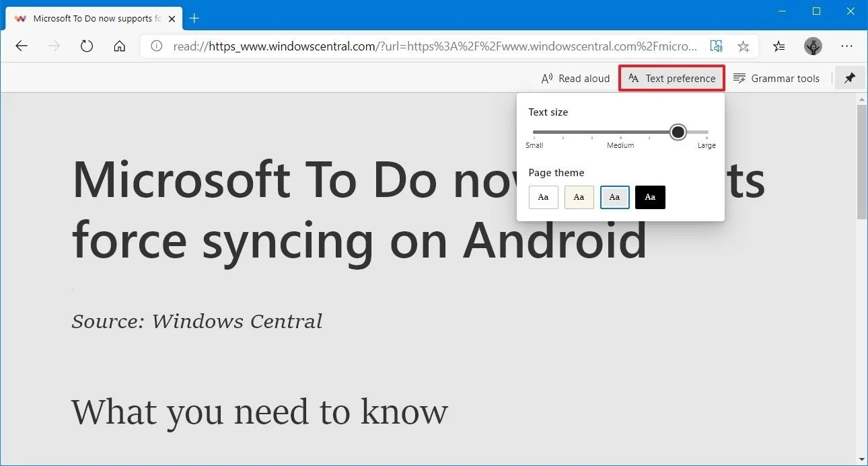Image resolution: width=868 pixels, height=466 pixels.
Task: Open Settings and more ellipsis menu
Action: [x=847, y=46]
